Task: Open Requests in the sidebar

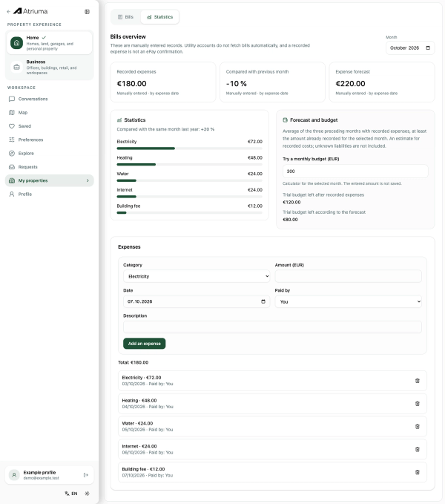Action: tap(50, 167)
